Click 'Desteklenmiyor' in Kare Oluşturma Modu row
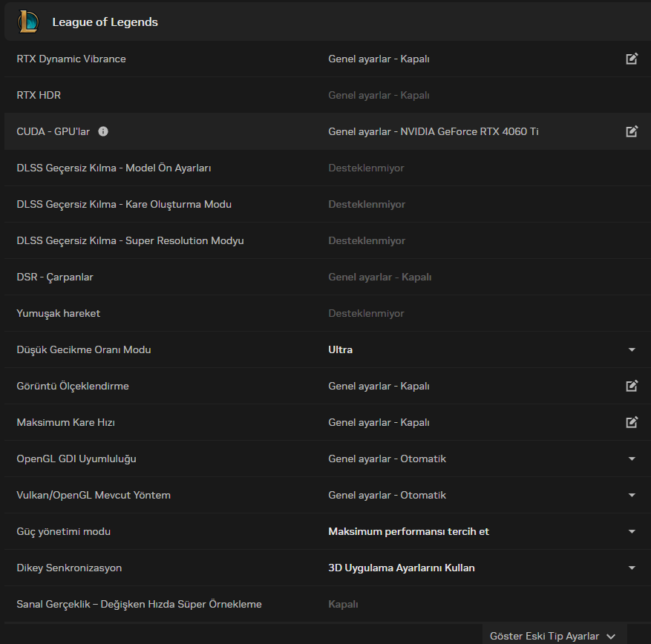The height and width of the screenshot is (644, 651). click(x=367, y=204)
